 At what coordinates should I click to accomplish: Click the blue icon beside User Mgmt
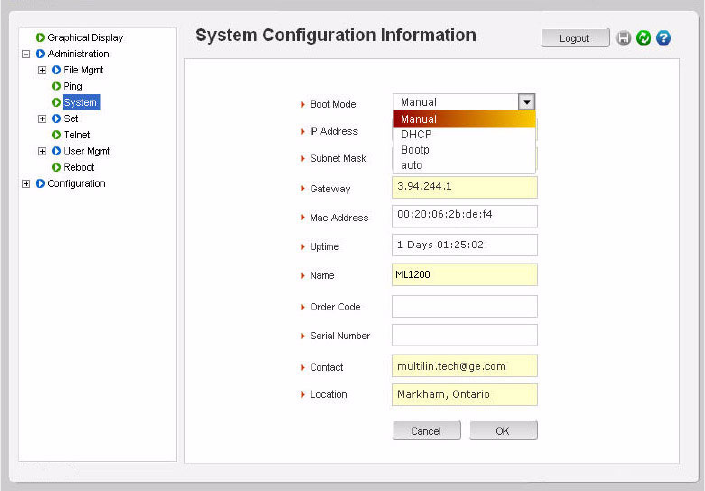[x=56, y=151]
